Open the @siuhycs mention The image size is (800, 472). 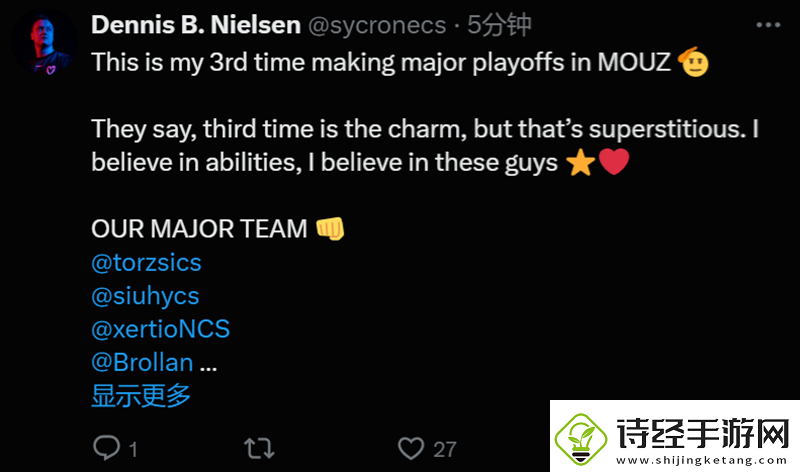click(145, 296)
